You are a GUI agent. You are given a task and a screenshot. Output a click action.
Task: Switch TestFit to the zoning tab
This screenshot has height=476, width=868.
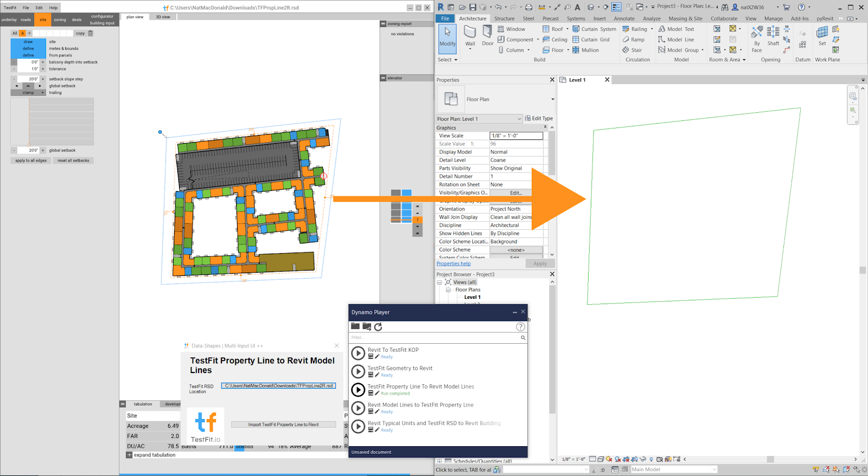point(60,20)
